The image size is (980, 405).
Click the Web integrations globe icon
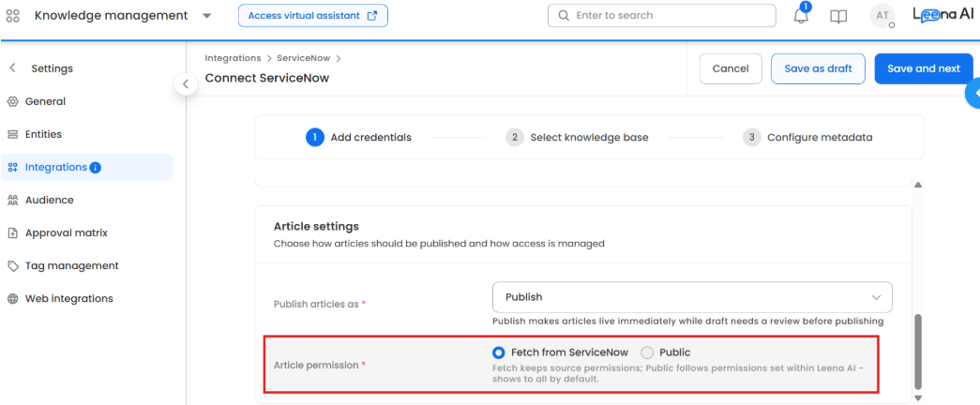[12, 299]
